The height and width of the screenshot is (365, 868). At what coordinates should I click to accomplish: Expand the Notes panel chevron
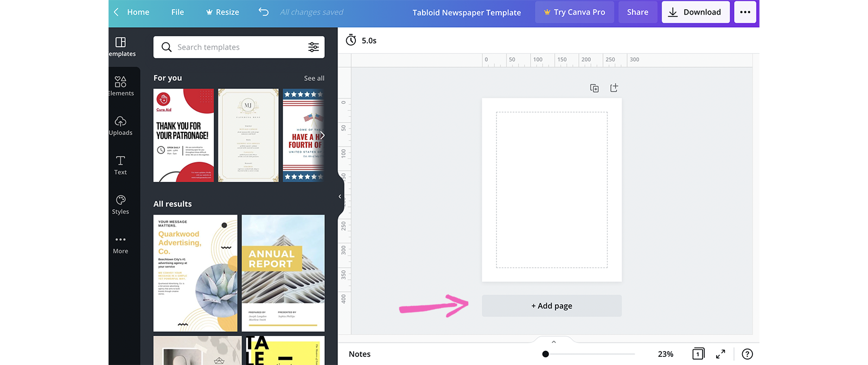tap(554, 342)
